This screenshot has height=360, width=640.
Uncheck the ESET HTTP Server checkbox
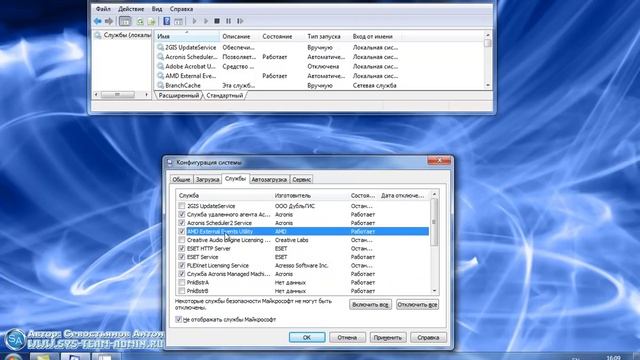point(182,248)
